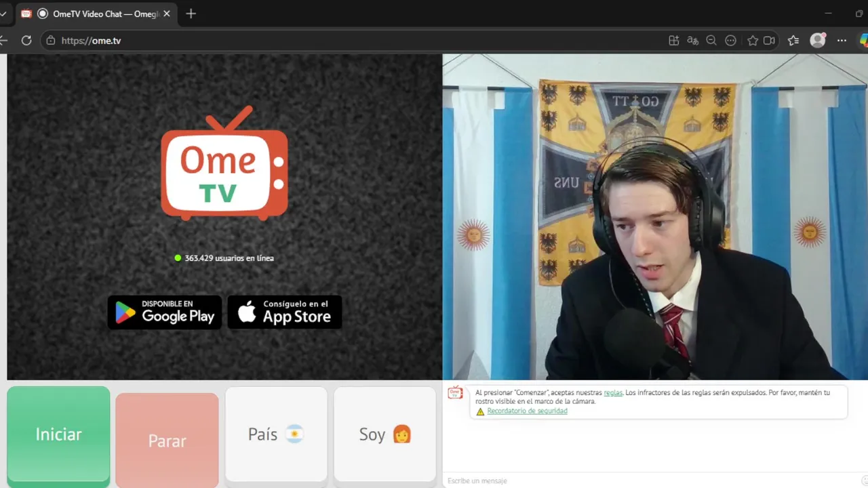Click the circled ellipsis icon in address bar
This screenshot has height=488, width=868.
[x=730, y=41]
